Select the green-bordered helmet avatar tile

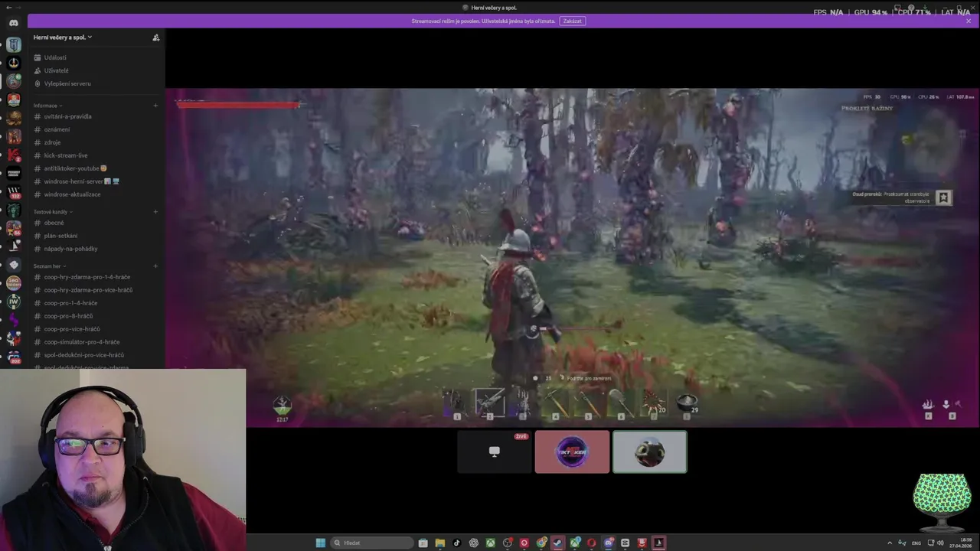650,452
